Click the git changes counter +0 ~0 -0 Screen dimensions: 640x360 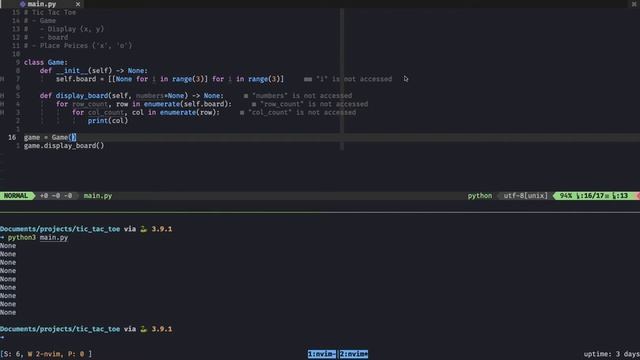tap(56, 196)
